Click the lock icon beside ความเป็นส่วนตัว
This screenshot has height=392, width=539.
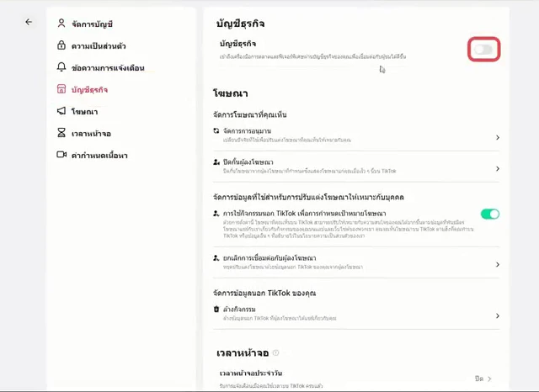pos(61,45)
